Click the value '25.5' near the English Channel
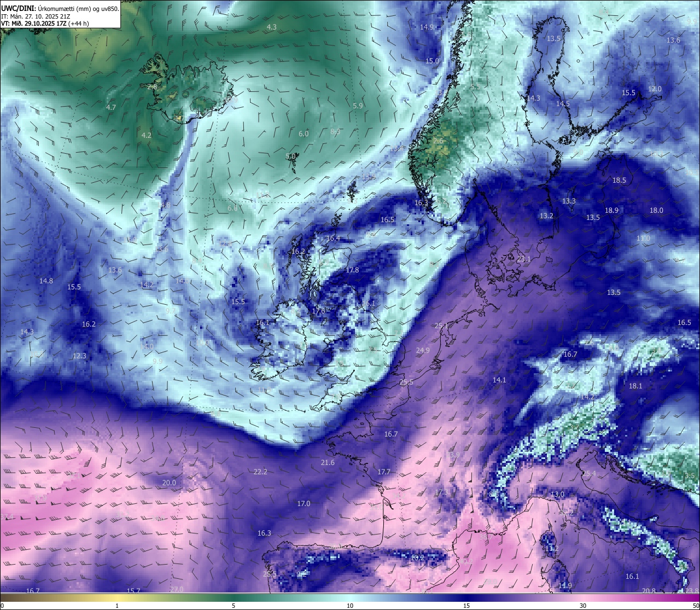The width and height of the screenshot is (700, 610). pyautogui.click(x=406, y=382)
